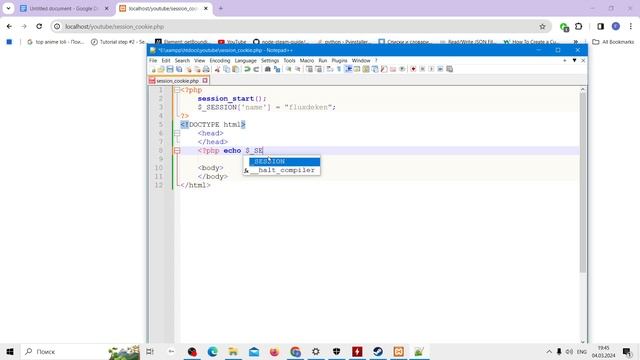Click the Paste clipboard icon
The image size is (640, 360).
click(236, 69)
